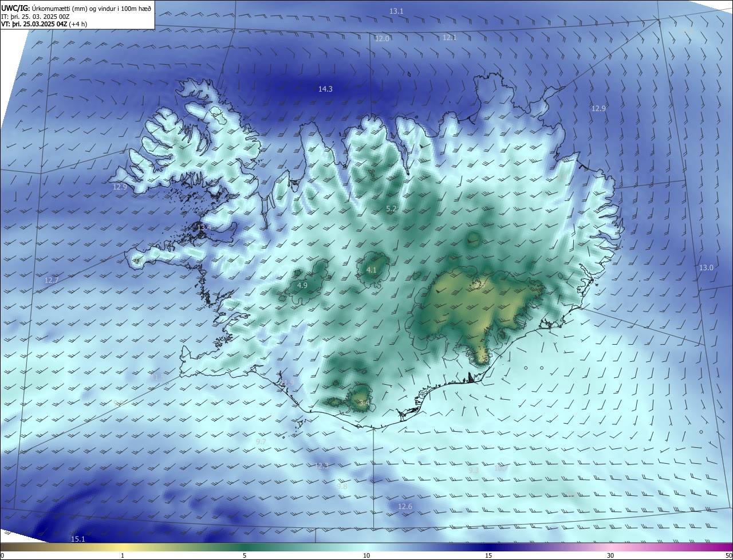
Task: Click the 14.3 value label north of Iceland
Action: 325,89
